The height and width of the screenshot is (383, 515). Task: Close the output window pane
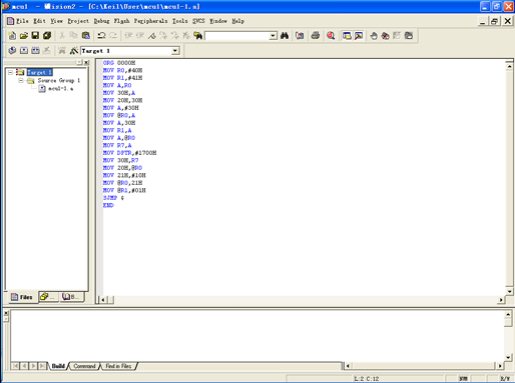6,313
